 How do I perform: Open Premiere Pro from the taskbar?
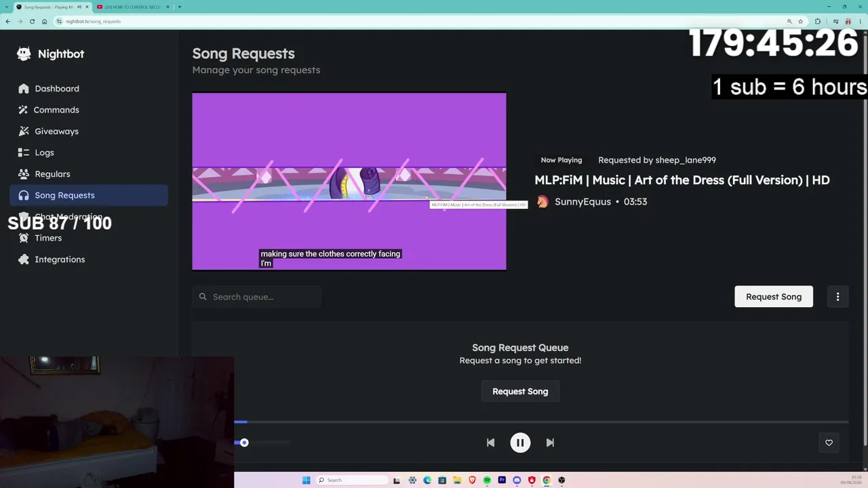tap(502, 480)
